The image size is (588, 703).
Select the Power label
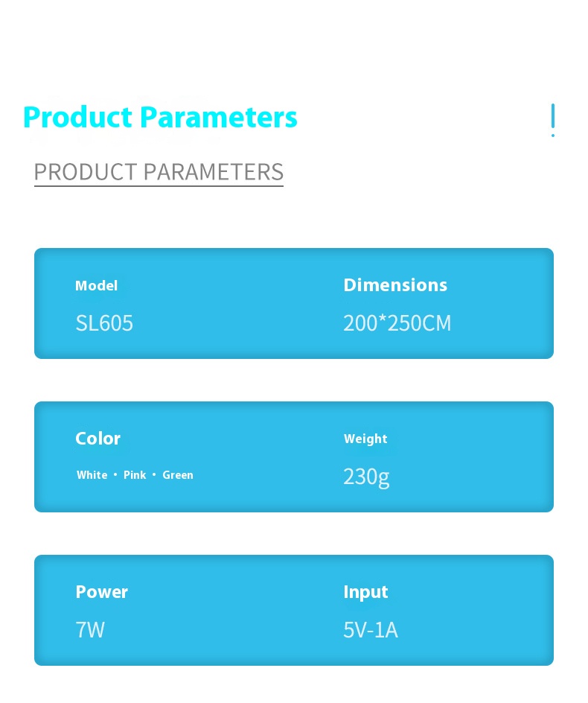[x=102, y=592]
